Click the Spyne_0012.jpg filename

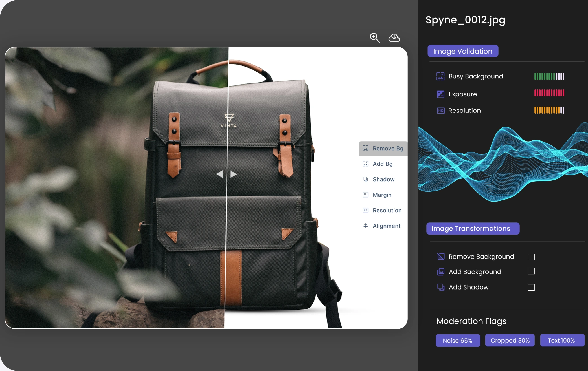[x=466, y=20]
